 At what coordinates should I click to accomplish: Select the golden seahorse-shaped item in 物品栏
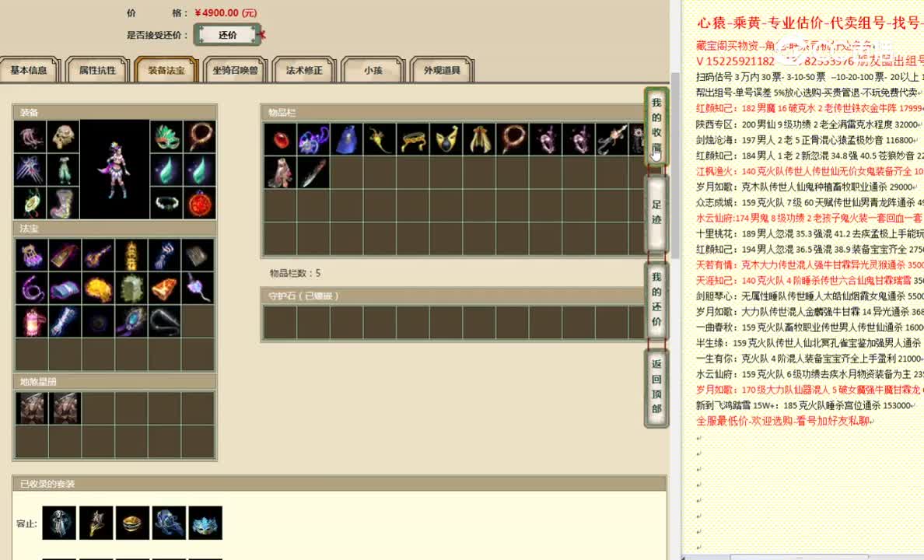click(x=380, y=140)
